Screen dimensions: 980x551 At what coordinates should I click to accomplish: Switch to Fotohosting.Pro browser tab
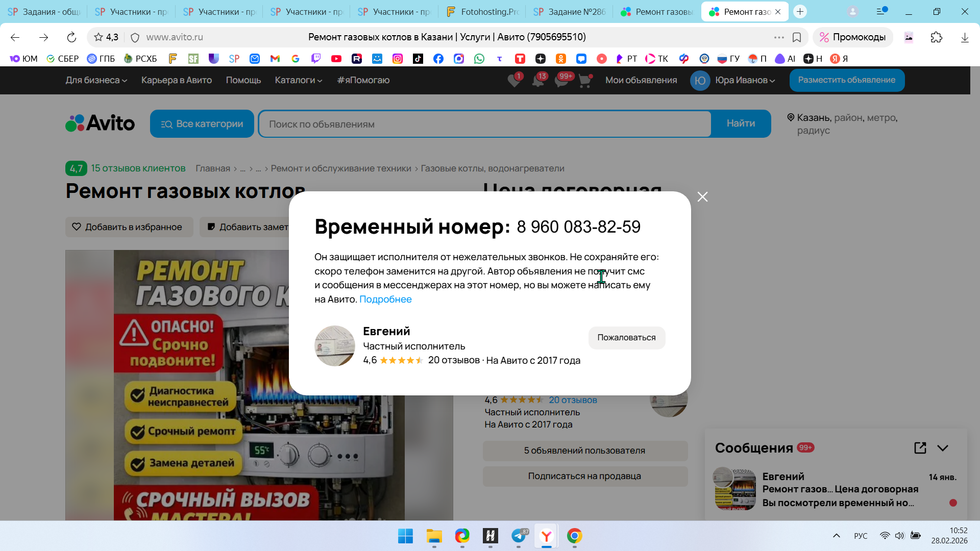(482, 12)
